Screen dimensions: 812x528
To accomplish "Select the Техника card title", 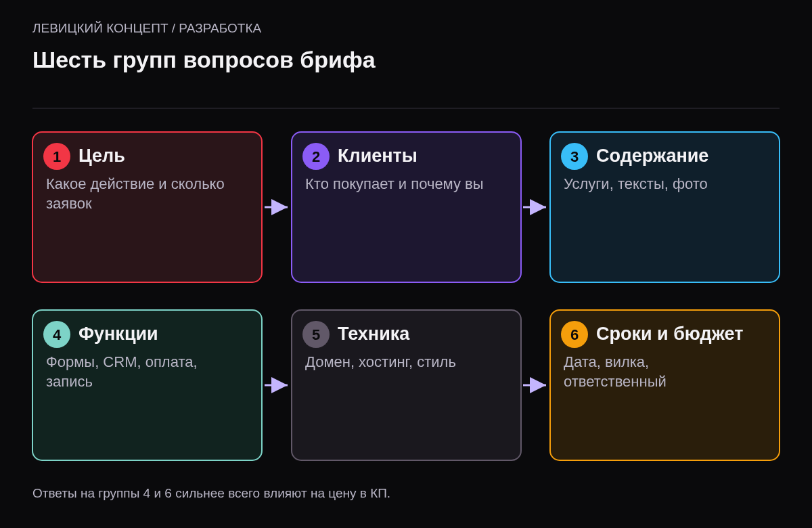I will pyautogui.click(x=374, y=334).
